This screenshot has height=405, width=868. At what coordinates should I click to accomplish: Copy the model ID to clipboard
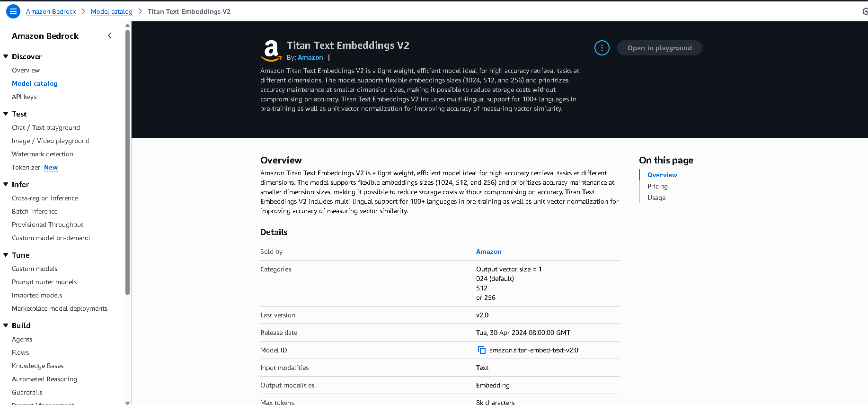coord(481,350)
